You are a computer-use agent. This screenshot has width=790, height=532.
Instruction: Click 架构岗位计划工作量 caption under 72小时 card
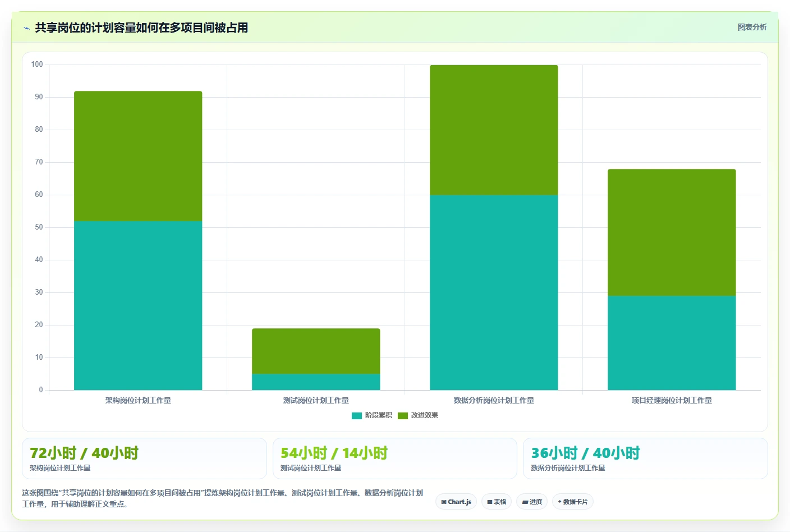click(x=60, y=468)
